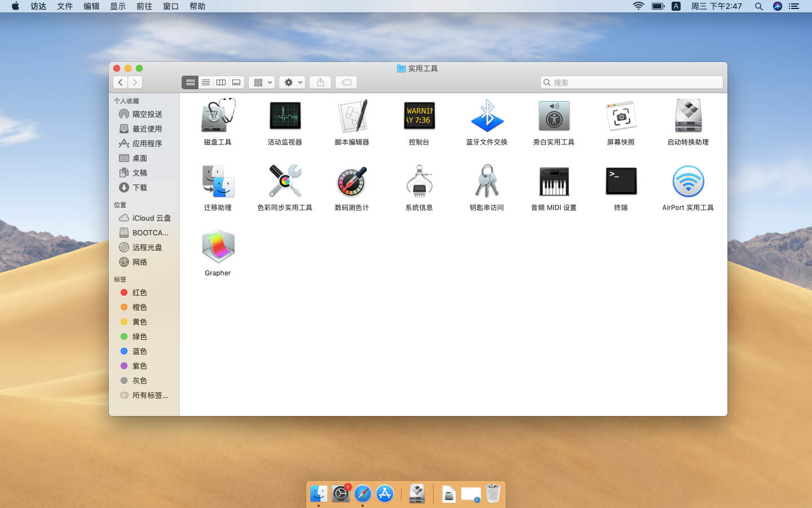
Task: Switch to list view mode
Action: pyautogui.click(x=206, y=82)
